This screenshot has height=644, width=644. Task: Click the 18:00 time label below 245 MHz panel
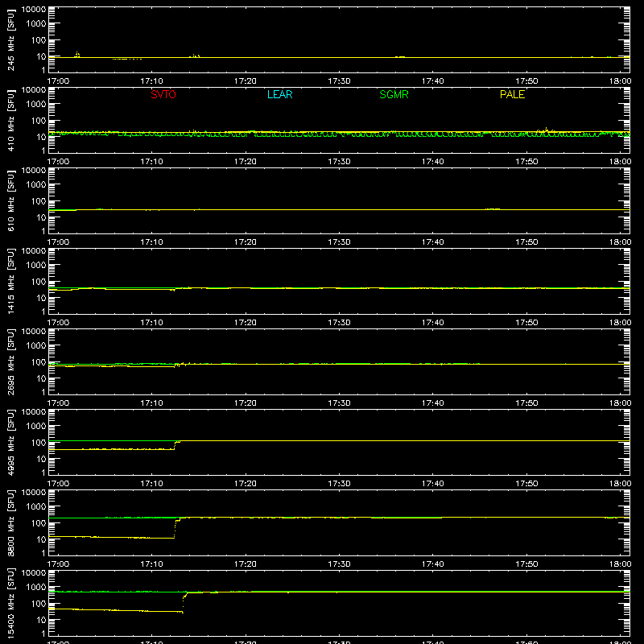[620, 81]
